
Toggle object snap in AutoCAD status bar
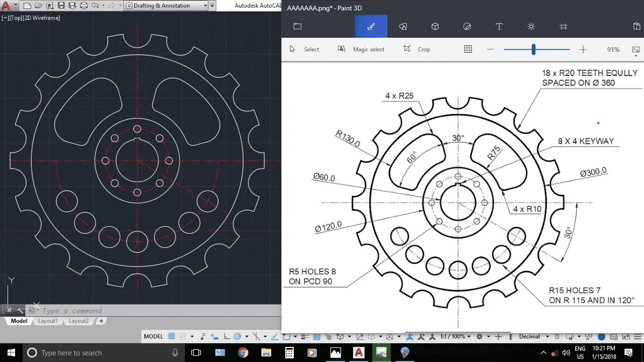click(286, 336)
